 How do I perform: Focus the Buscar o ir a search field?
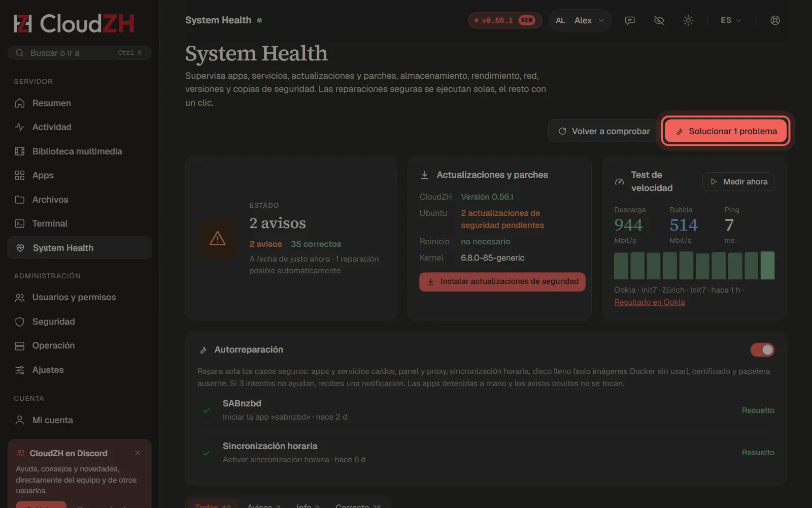point(79,53)
